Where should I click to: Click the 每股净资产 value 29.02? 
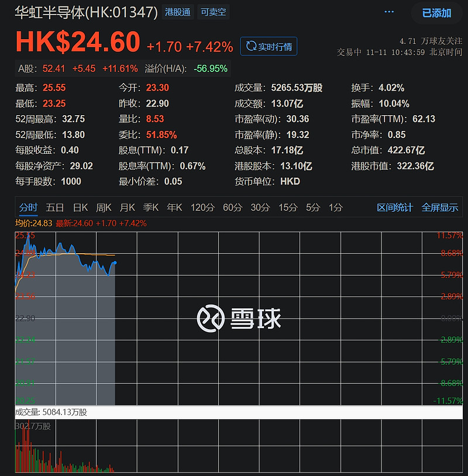81,166
